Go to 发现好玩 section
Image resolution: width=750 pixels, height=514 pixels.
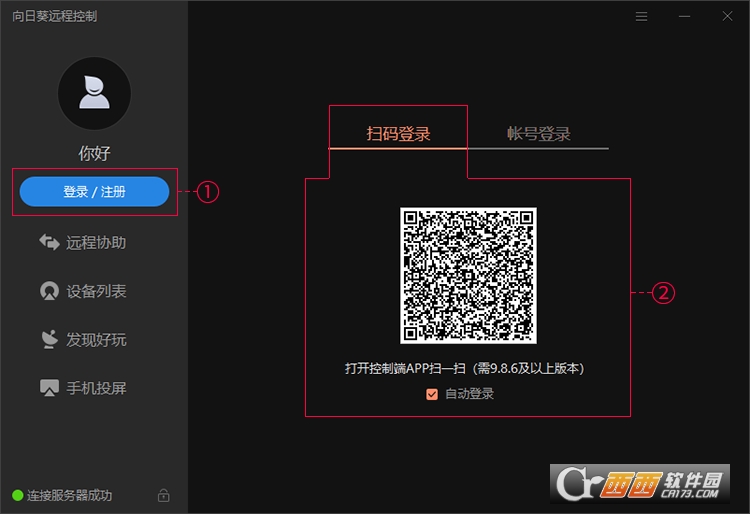coord(82,339)
